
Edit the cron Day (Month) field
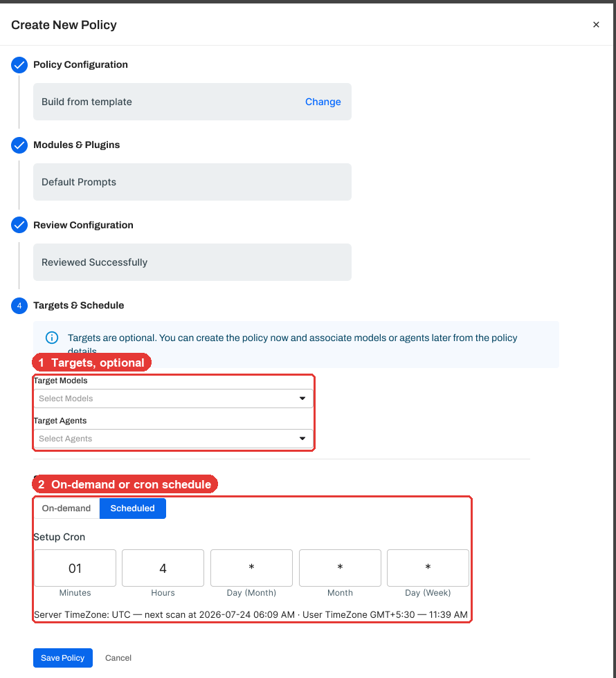[251, 568]
